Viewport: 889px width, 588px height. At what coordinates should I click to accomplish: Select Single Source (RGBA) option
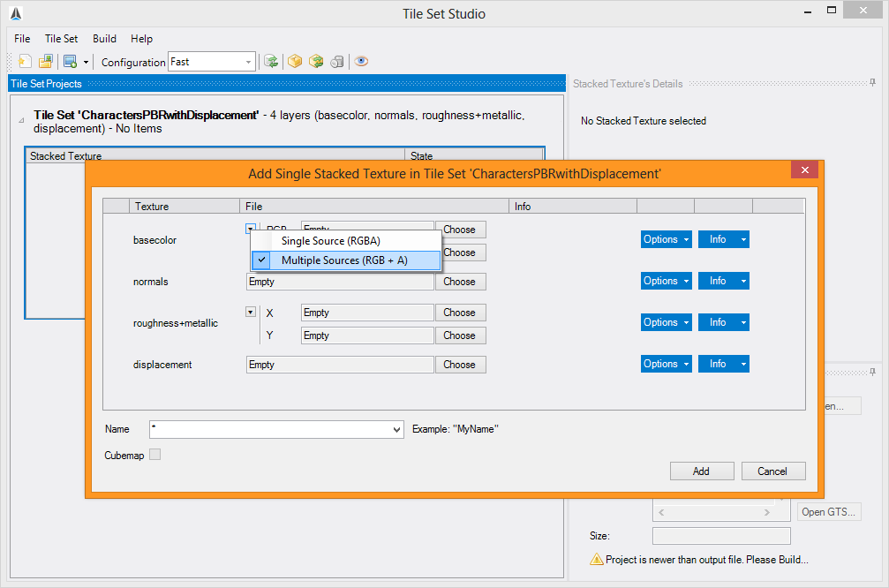346,241
